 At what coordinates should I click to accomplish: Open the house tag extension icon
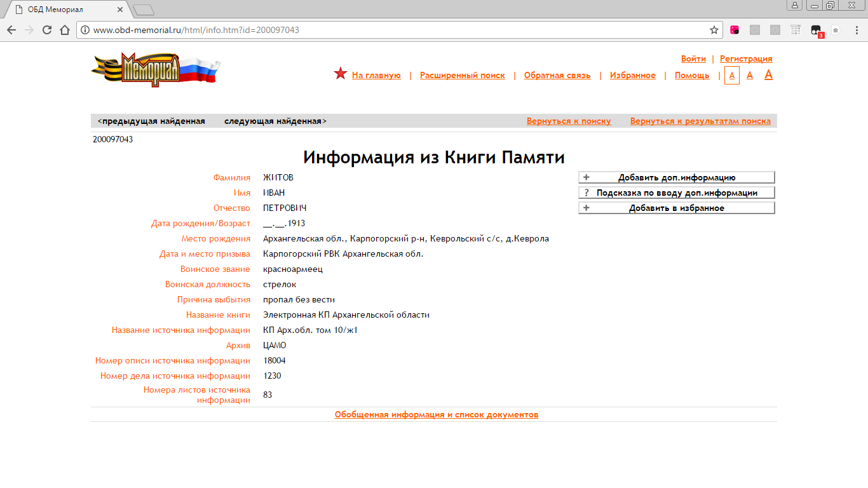pyautogui.click(x=836, y=30)
